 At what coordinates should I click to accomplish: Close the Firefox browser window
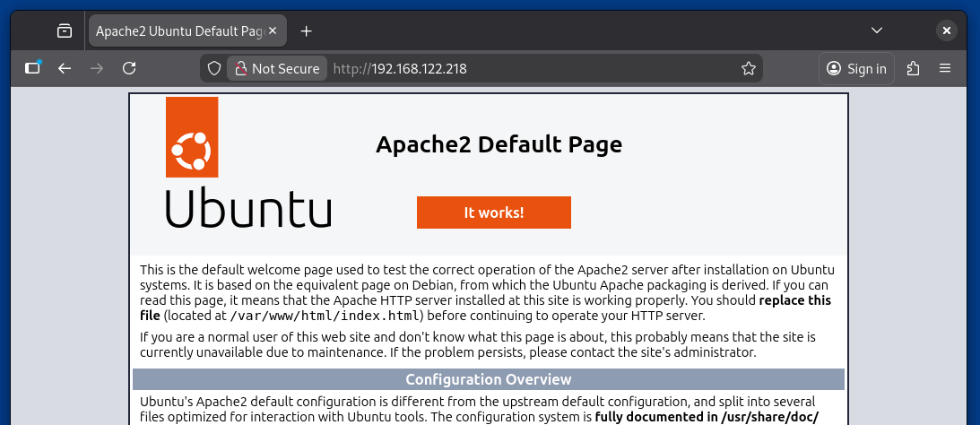[947, 30]
